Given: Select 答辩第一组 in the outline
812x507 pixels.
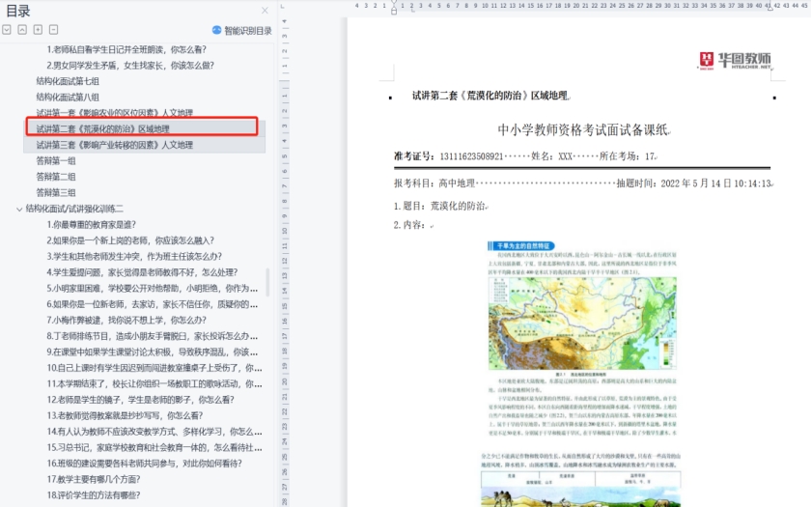Looking at the screenshot, I should (x=56, y=160).
